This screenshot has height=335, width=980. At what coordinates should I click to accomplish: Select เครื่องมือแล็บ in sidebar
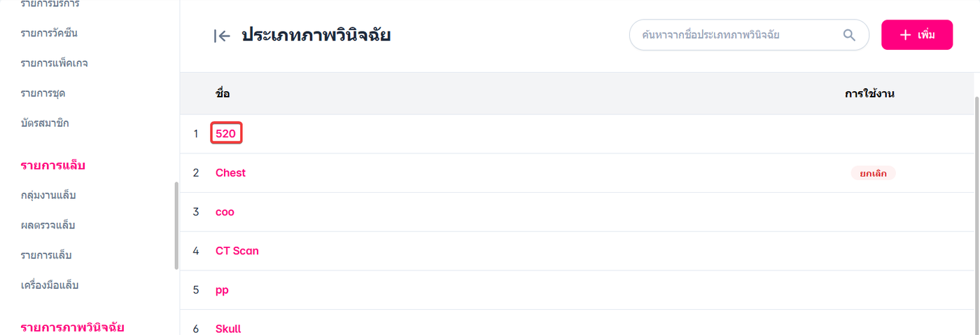(x=50, y=285)
